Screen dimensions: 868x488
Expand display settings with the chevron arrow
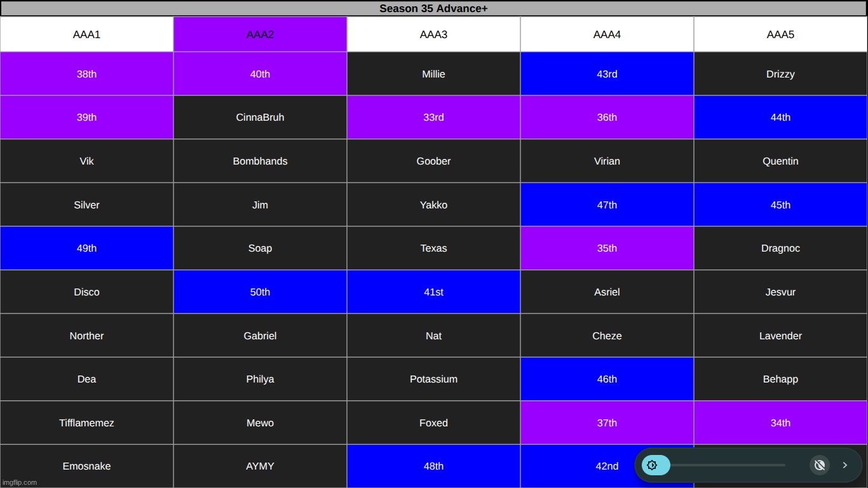[x=845, y=465]
